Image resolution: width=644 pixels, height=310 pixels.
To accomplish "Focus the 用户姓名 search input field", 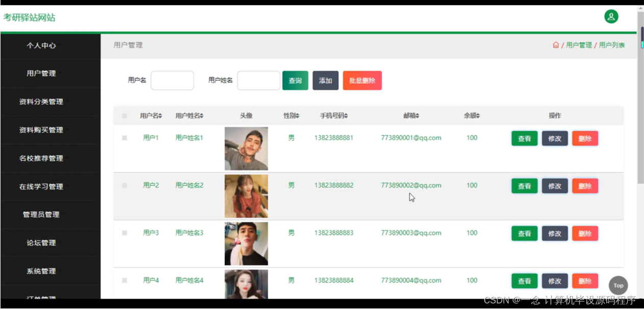I will [259, 81].
